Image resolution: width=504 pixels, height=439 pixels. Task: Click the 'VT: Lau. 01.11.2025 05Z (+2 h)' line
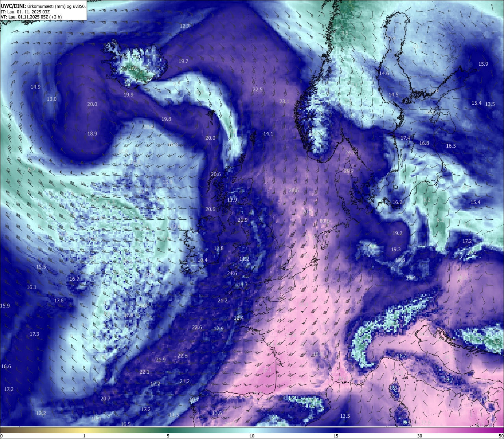[x=31, y=17]
